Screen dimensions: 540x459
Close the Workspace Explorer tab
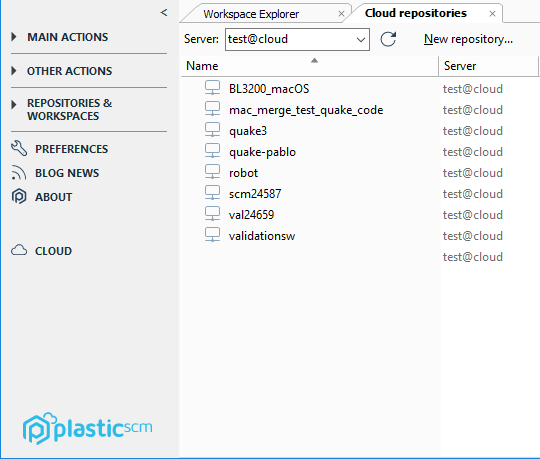[x=341, y=14]
